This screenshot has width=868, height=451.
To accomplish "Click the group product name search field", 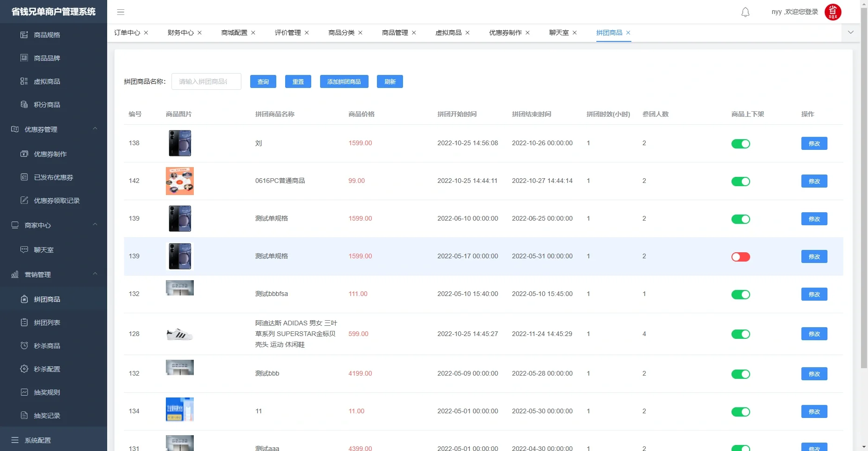I will (x=206, y=81).
